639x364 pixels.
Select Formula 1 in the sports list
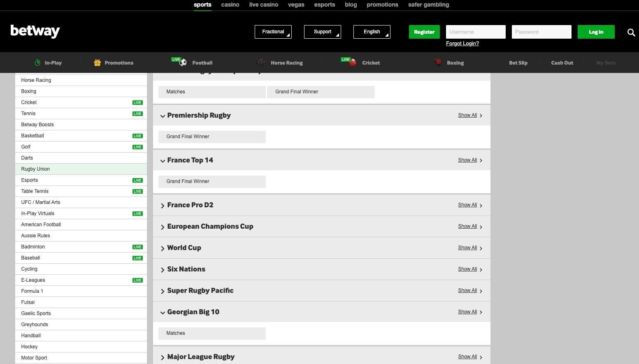coord(81,291)
